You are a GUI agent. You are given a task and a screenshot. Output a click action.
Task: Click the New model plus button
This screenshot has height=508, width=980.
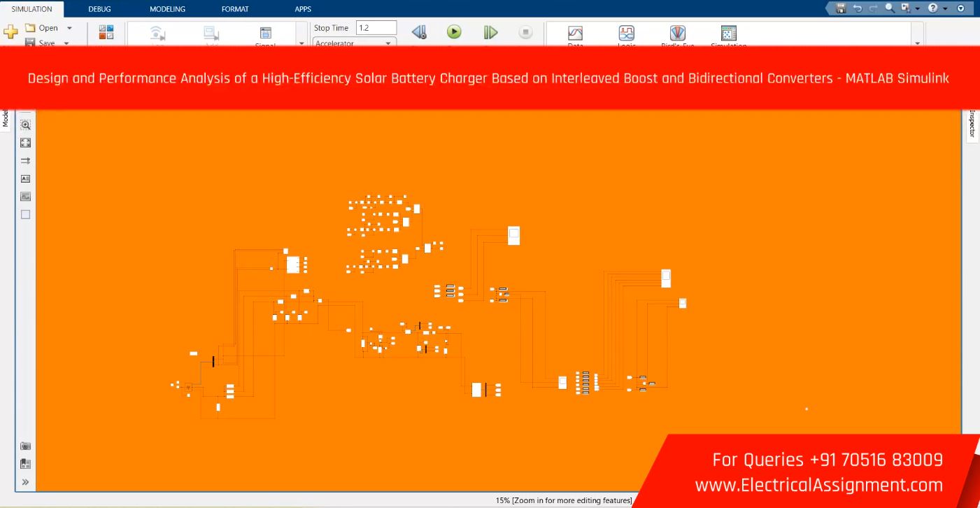coord(10,32)
